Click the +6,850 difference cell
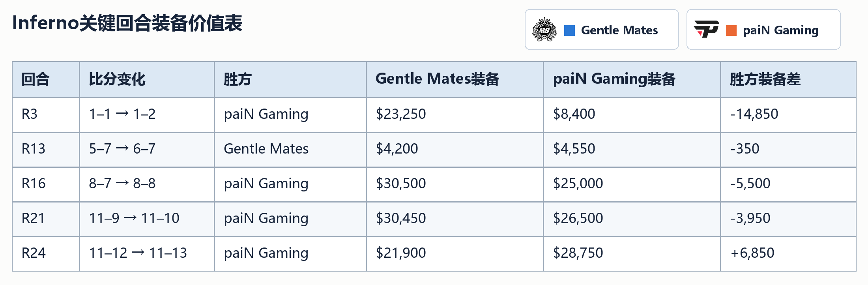Image resolution: width=868 pixels, height=285 pixels. click(788, 253)
